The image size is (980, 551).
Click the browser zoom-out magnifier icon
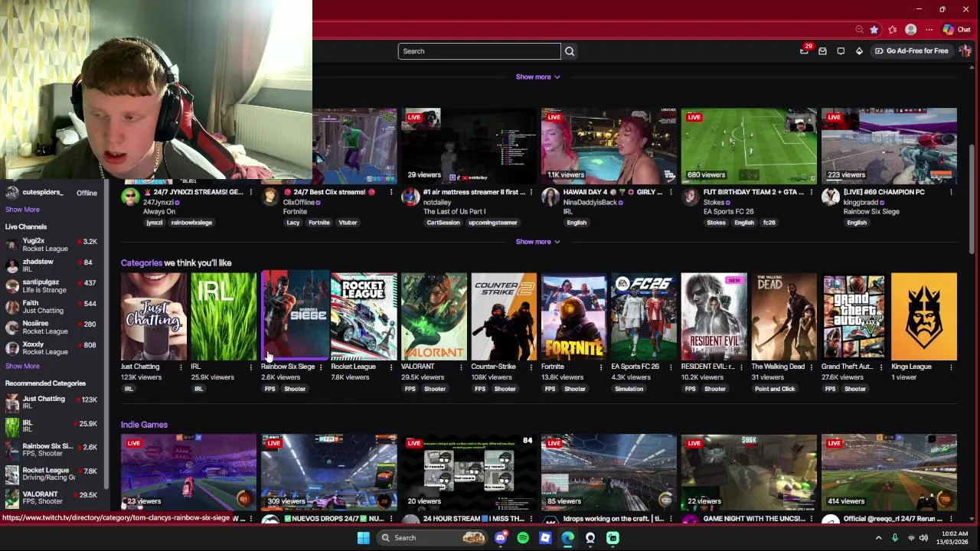[859, 30]
